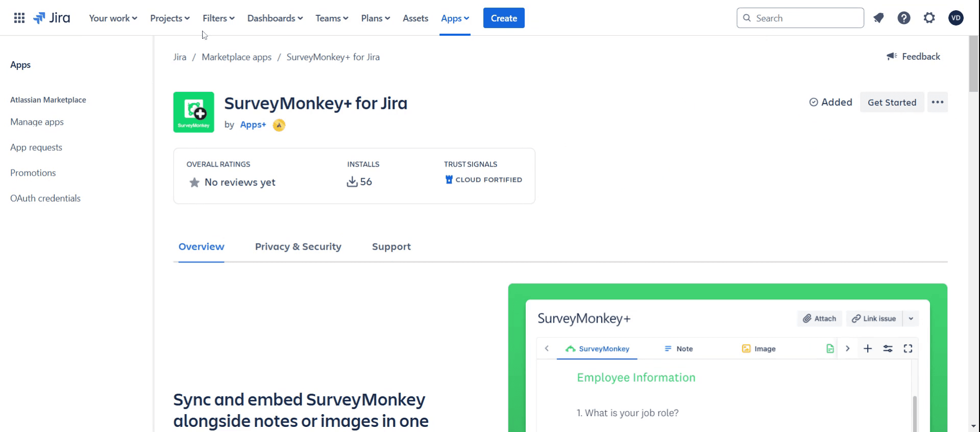Click the Added status label

point(831,102)
